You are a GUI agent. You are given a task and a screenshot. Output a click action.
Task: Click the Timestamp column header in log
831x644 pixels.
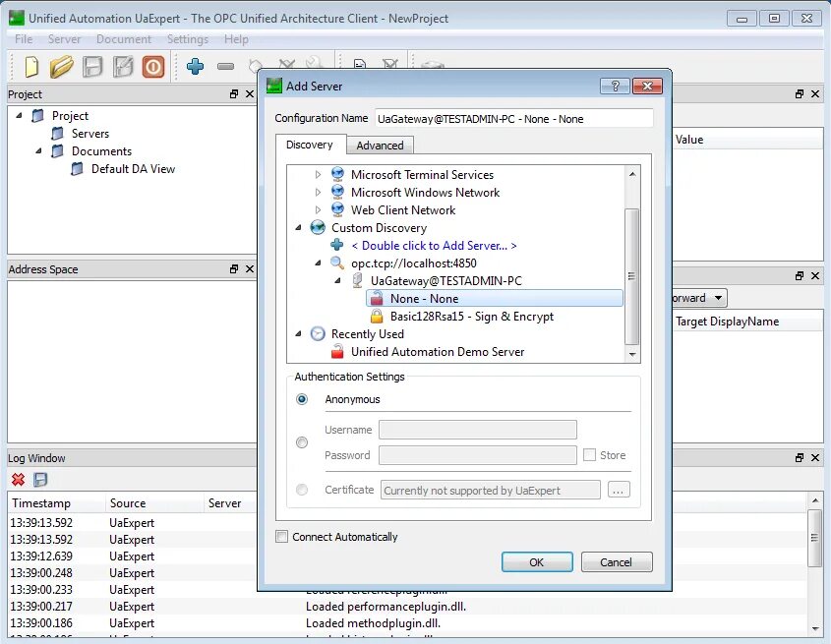tap(57, 503)
